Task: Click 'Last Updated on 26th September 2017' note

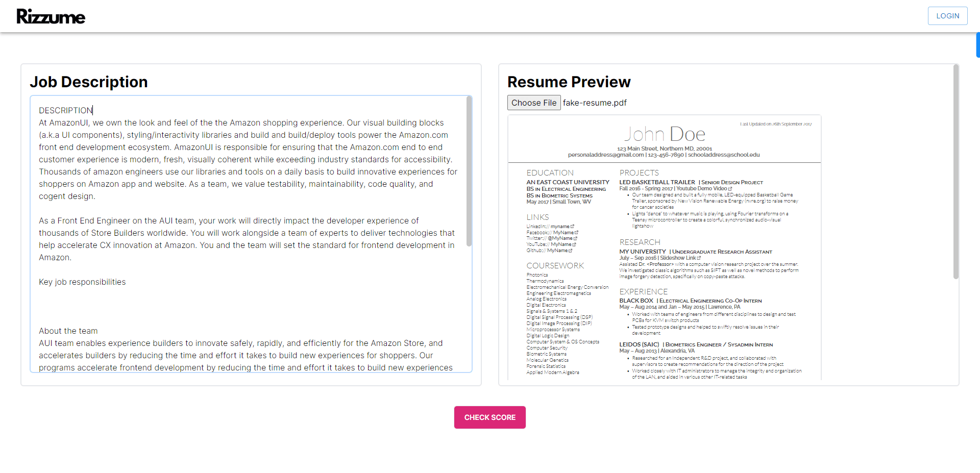Action: [x=776, y=124]
